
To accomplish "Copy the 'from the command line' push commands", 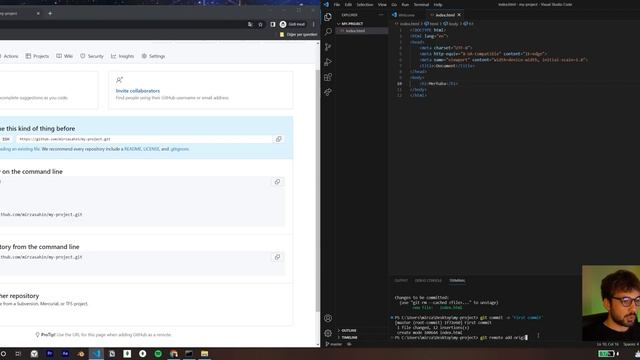I will [277, 257].
